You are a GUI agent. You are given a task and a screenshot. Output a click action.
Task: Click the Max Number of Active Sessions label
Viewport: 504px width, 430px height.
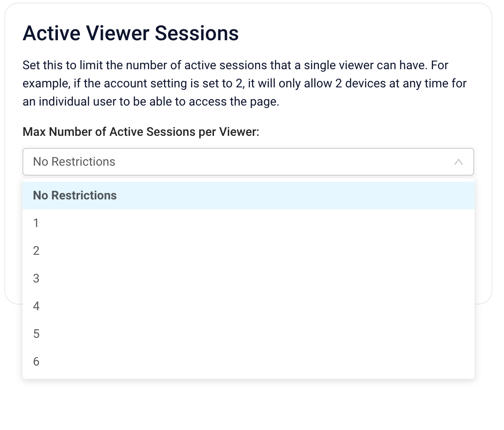tap(141, 132)
